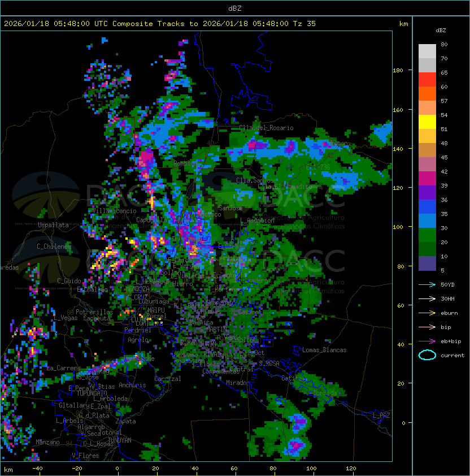Click the eb+bip legend label
The height and width of the screenshot is (476, 470).
[x=451, y=341]
